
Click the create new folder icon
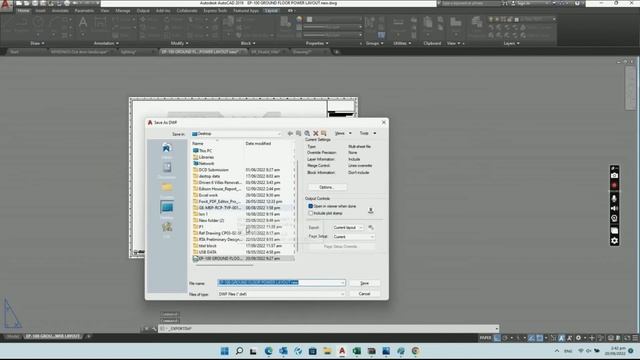coord(324,133)
